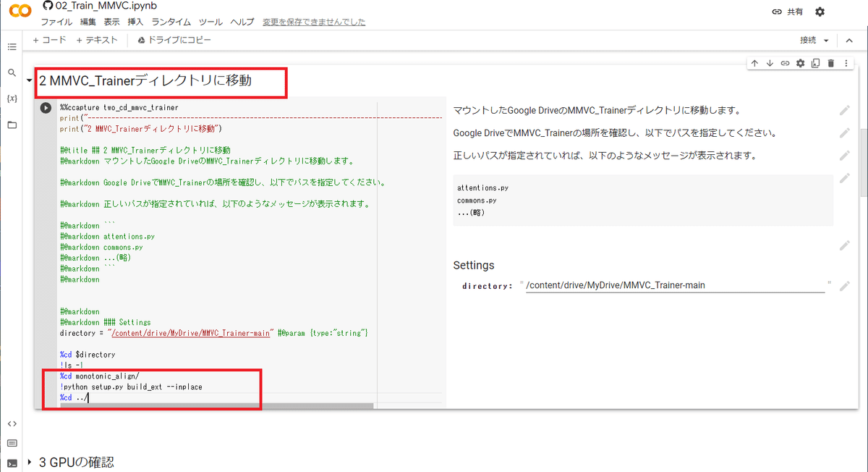Click the 共有 share button
This screenshot has height=472, width=868.
coord(787,12)
